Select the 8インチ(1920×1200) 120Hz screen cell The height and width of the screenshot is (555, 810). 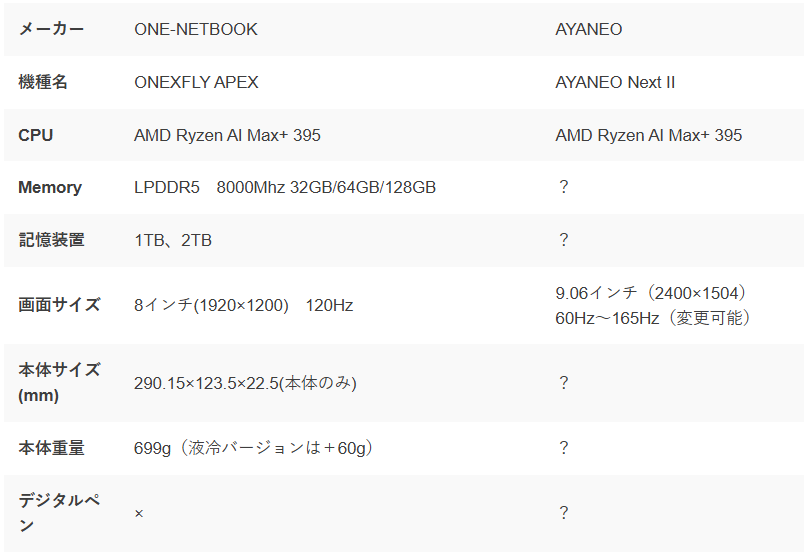[243, 305]
